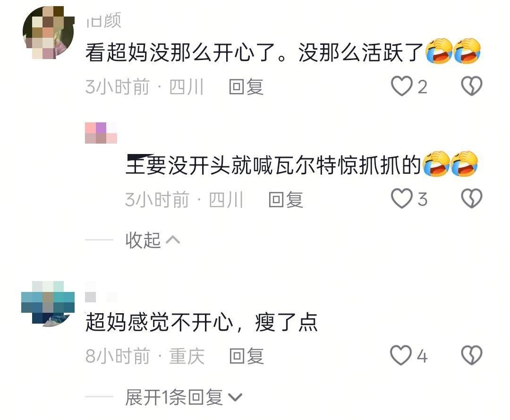Image resolution: width=510 pixels, height=420 pixels.
Task: Click the chevron next to 收起
Action: pyautogui.click(x=173, y=240)
